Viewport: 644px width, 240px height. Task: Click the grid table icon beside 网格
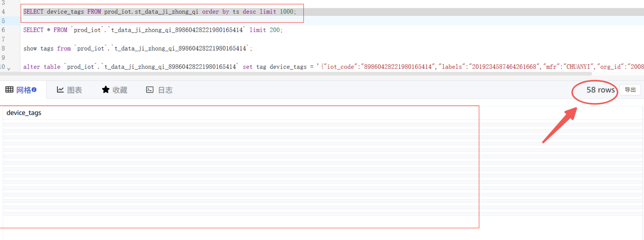pos(9,90)
